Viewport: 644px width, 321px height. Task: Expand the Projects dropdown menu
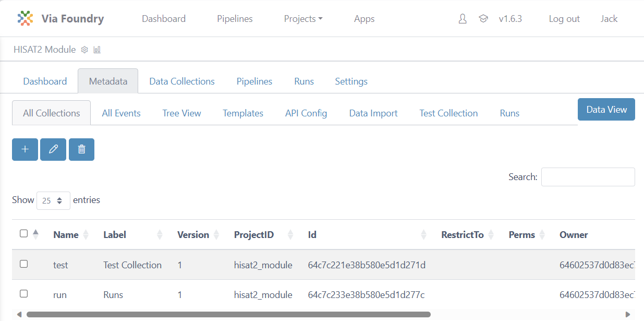click(x=303, y=19)
